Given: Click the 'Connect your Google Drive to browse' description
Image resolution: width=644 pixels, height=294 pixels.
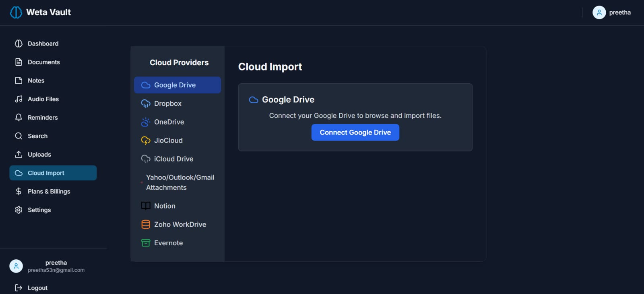Looking at the screenshot, I should [355, 116].
